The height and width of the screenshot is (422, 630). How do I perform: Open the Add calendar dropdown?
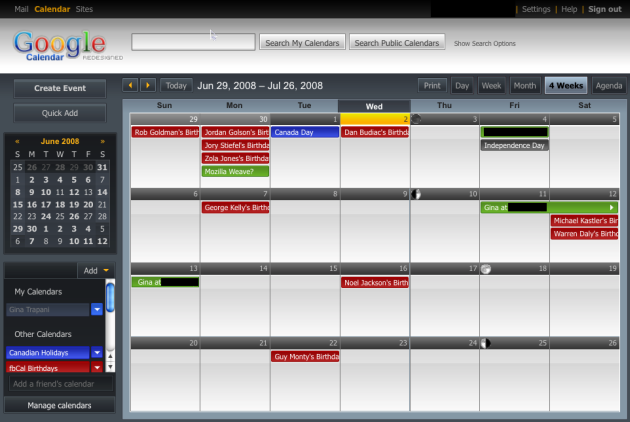coord(96,270)
